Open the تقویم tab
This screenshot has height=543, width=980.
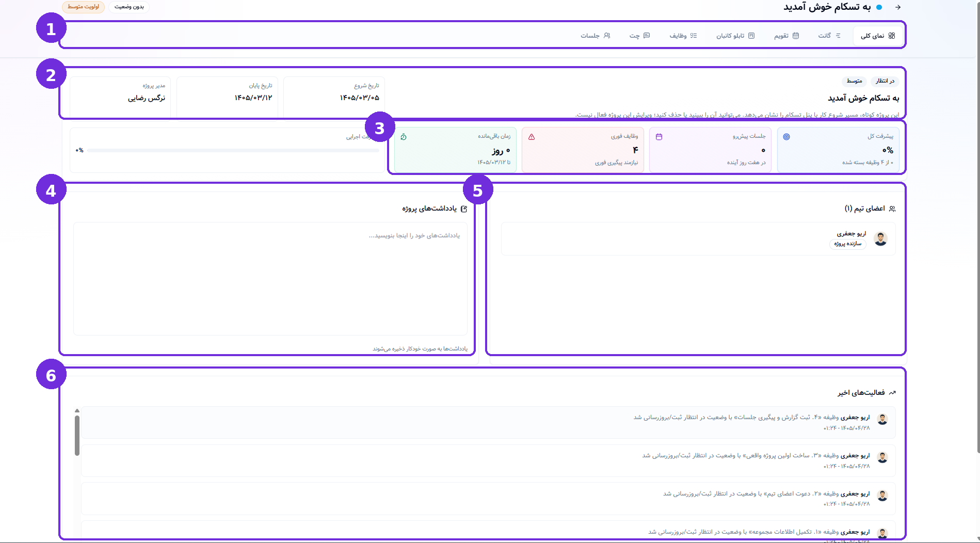click(786, 36)
